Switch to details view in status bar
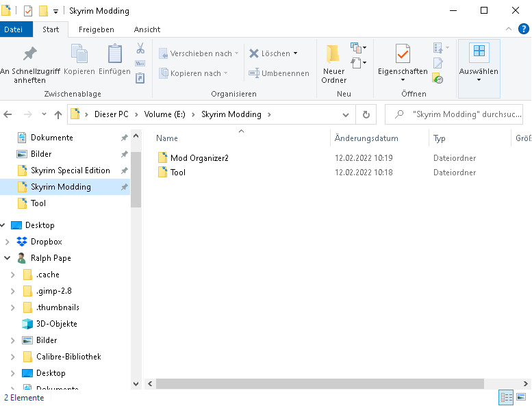Image resolution: width=532 pixels, height=406 pixels. coord(507,397)
